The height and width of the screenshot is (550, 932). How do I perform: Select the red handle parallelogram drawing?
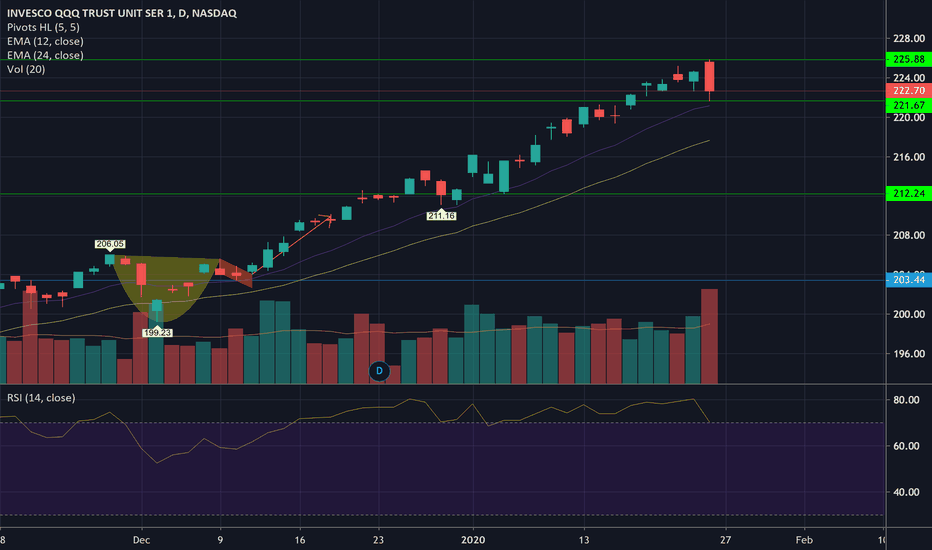point(236,273)
